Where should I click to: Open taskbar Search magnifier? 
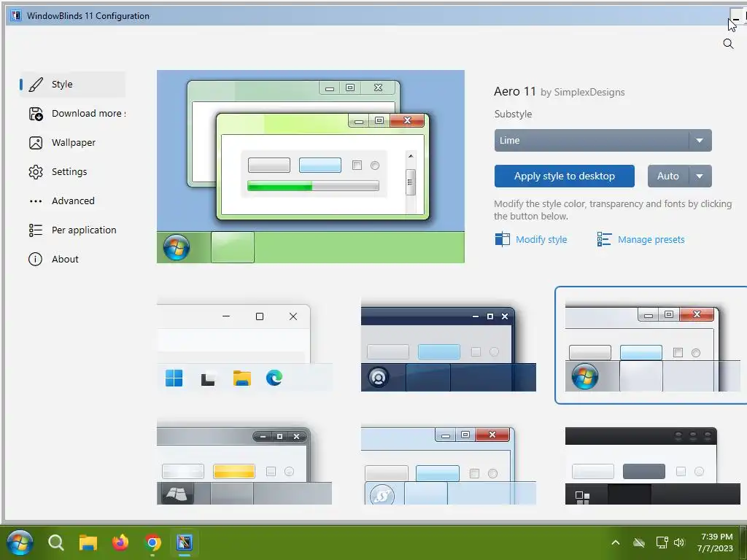(55, 542)
